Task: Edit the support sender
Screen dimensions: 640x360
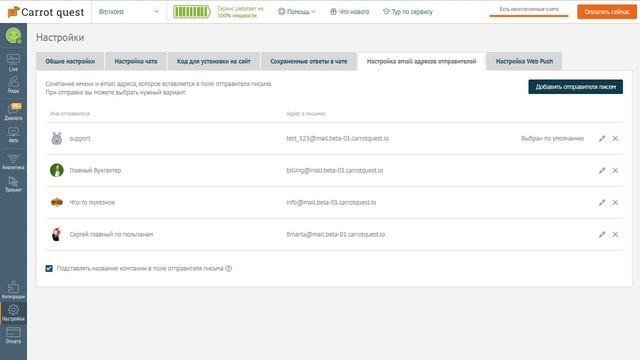Action: coord(602,138)
